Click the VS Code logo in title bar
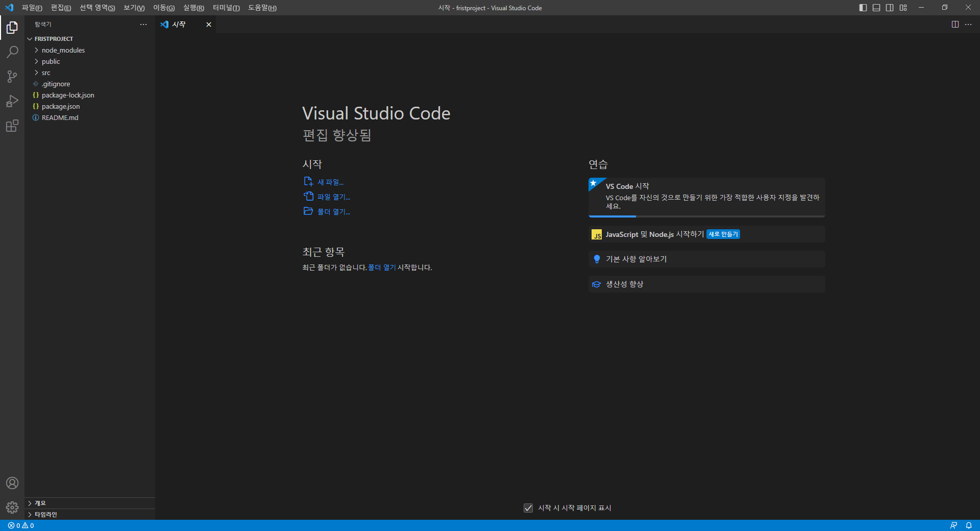This screenshot has width=980, height=531. 9,8
